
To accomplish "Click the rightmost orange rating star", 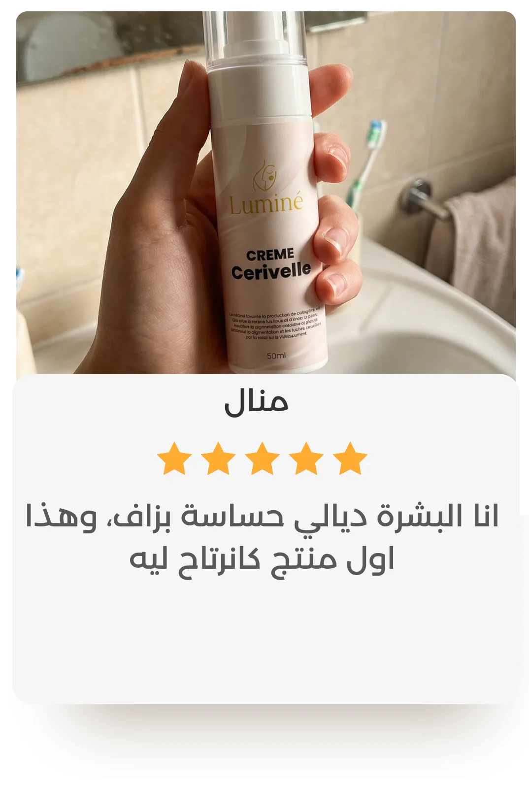I will (x=350, y=459).
